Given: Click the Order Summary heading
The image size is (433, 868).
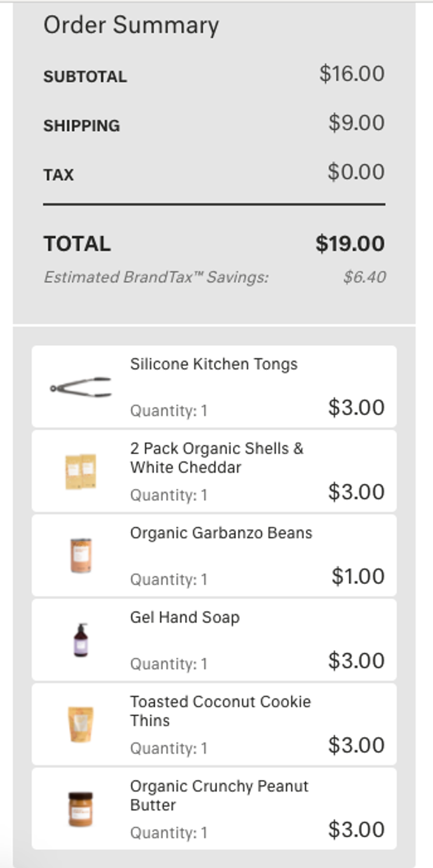Looking at the screenshot, I should [x=131, y=25].
